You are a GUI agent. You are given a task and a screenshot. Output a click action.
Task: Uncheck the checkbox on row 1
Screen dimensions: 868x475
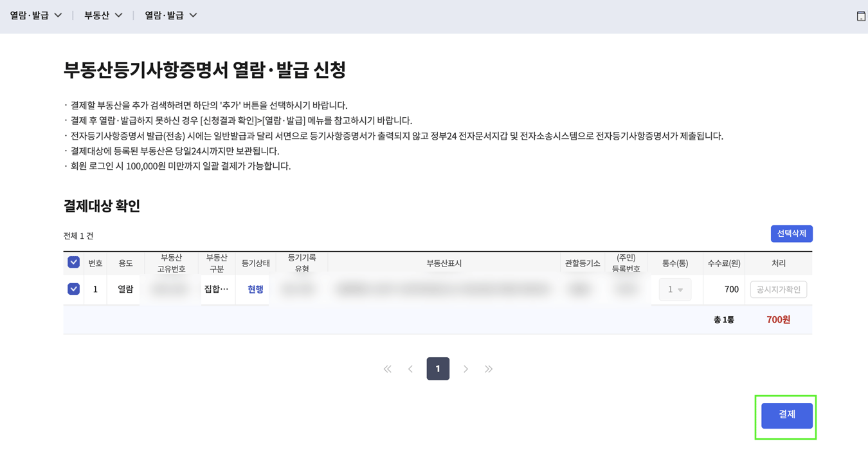[x=73, y=288]
